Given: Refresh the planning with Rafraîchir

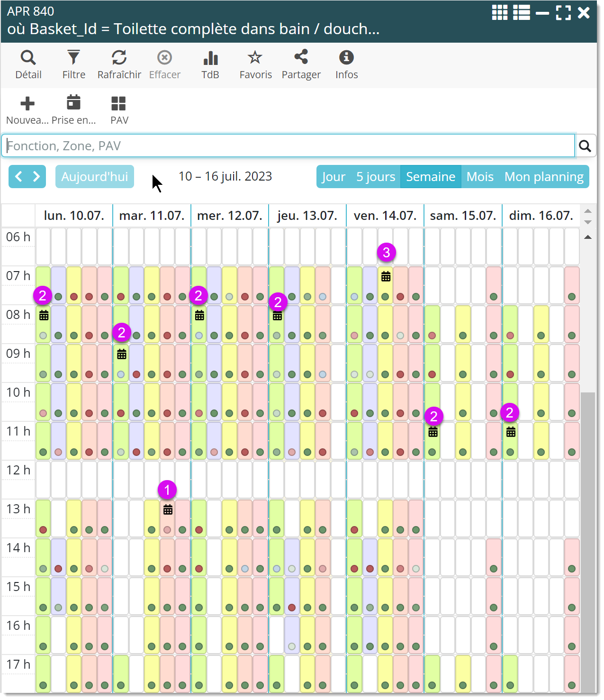Looking at the screenshot, I should (119, 64).
